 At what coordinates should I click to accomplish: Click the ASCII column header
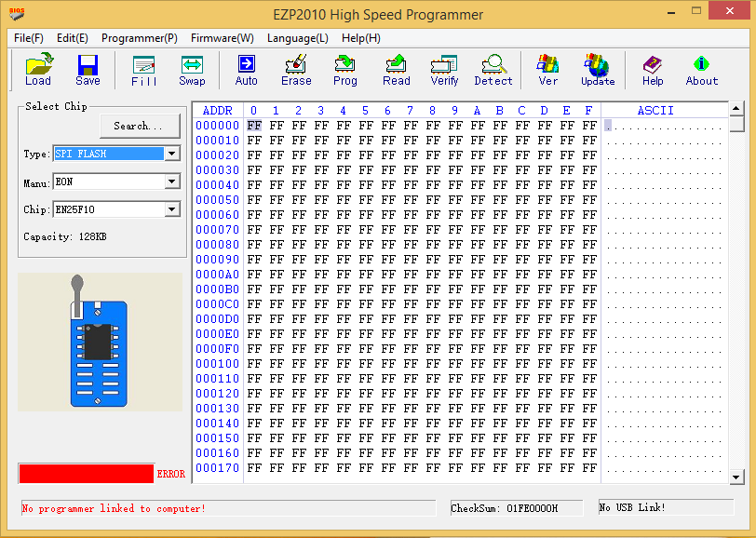[655, 111]
